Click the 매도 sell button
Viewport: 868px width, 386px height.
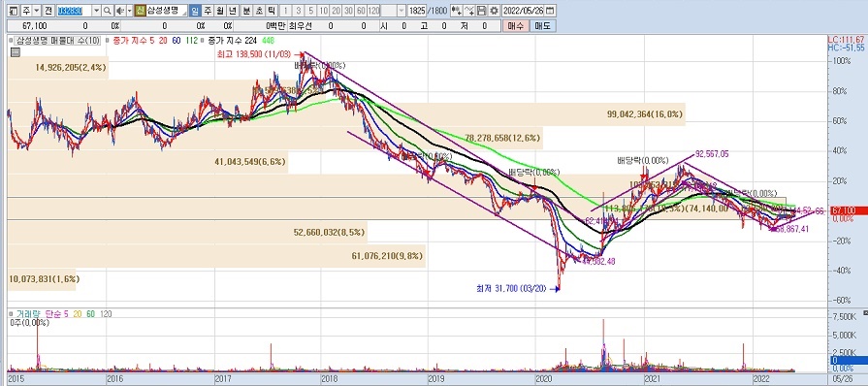(x=542, y=26)
